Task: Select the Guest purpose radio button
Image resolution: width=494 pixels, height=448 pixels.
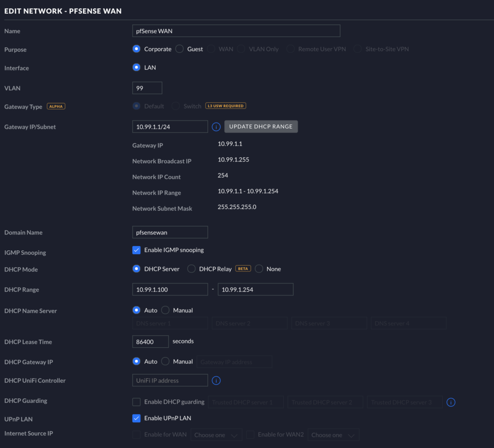Action: click(179, 49)
